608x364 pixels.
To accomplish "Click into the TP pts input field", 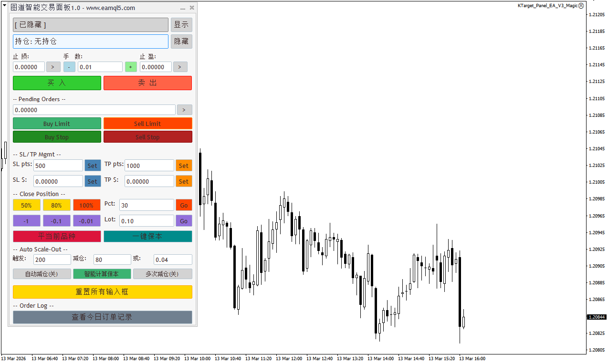I will (149, 166).
